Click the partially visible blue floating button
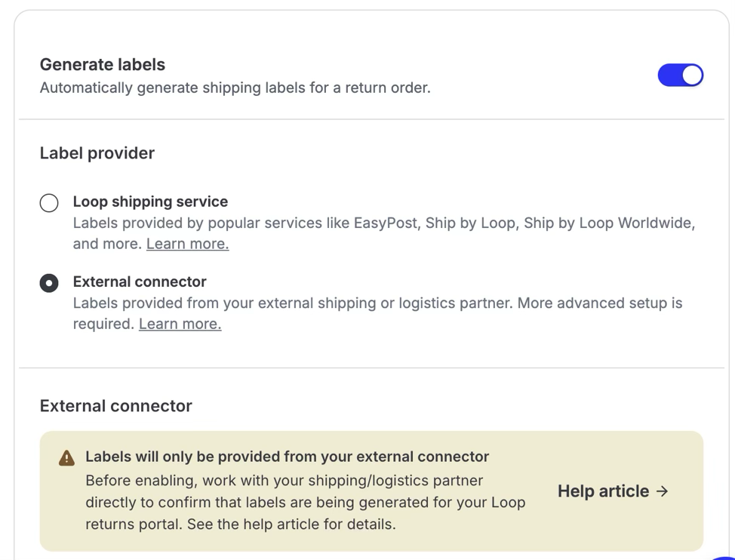The width and height of the screenshot is (735, 560). 724,558
